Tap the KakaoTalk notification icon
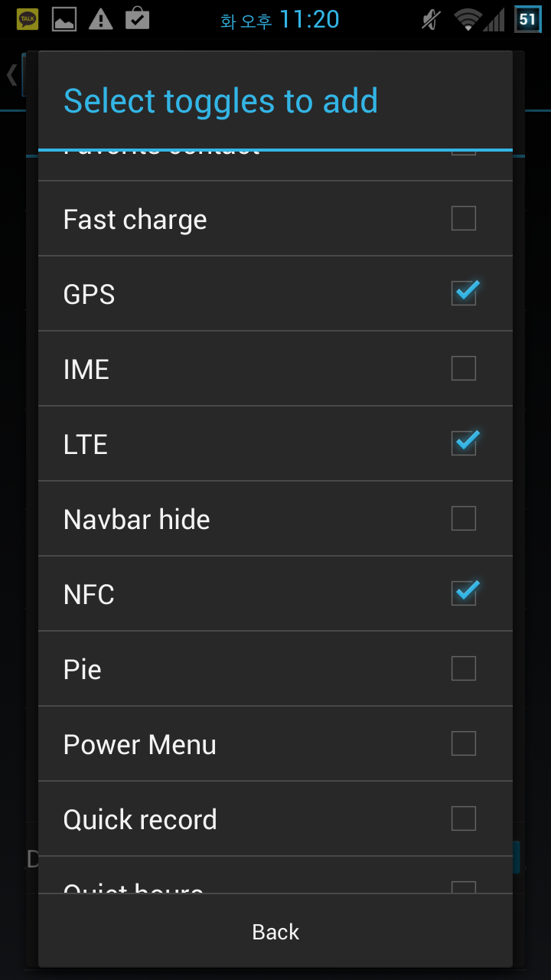 tap(28, 19)
